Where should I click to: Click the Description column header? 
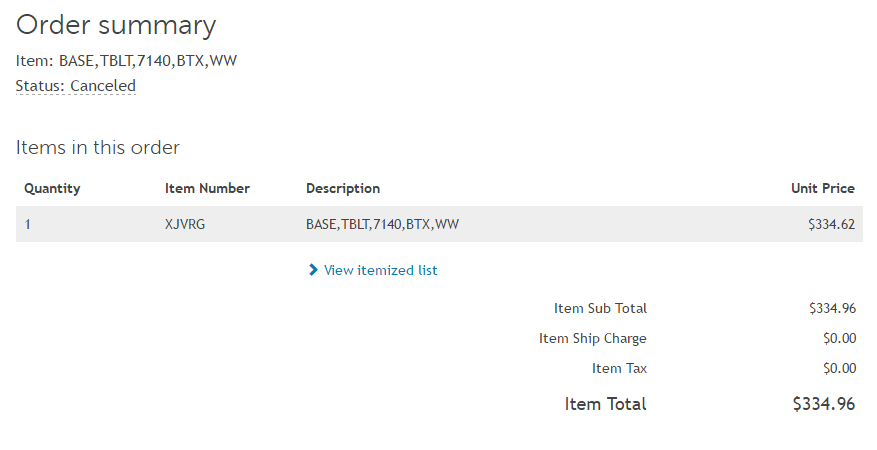343,188
